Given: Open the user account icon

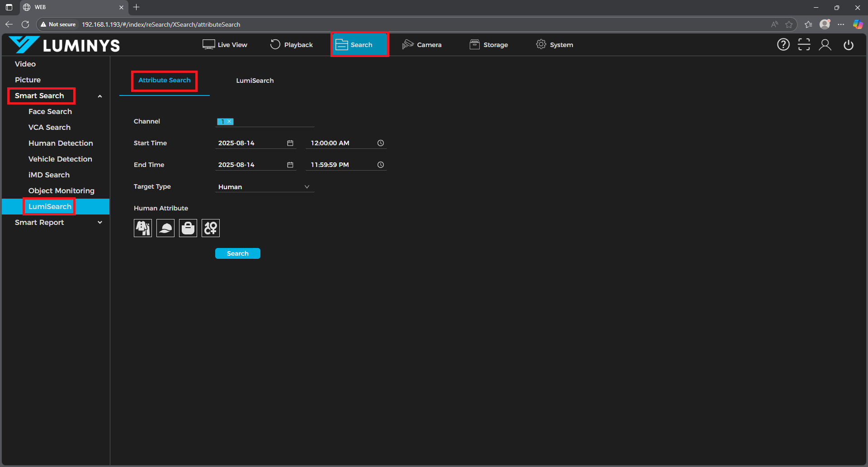Looking at the screenshot, I should point(825,45).
